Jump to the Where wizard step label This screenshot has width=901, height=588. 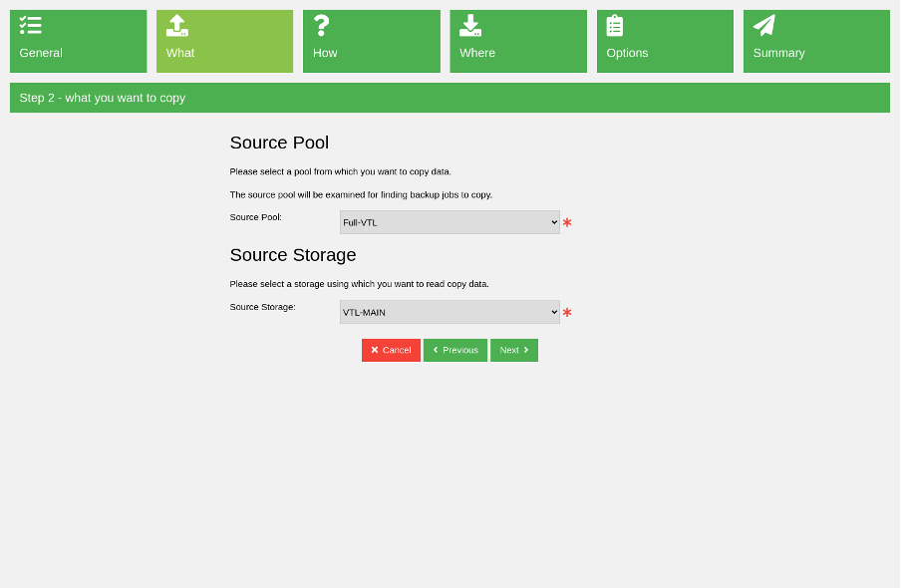tap(477, 53)
